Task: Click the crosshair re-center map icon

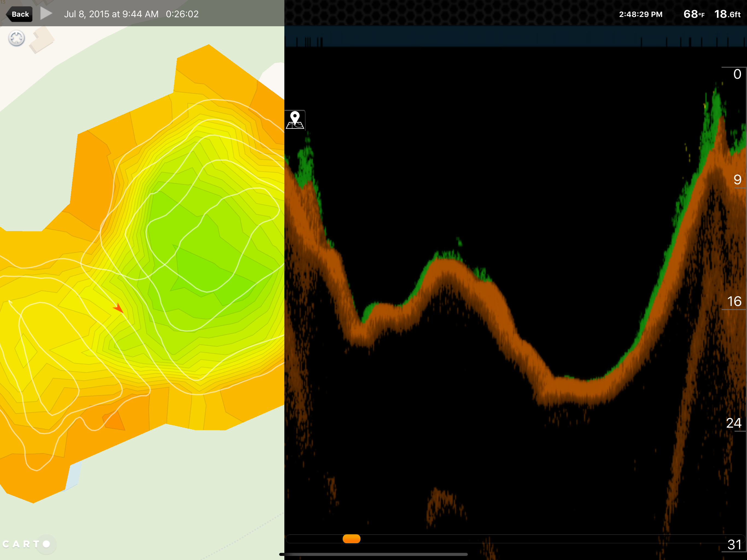Action: coord(16,38)
